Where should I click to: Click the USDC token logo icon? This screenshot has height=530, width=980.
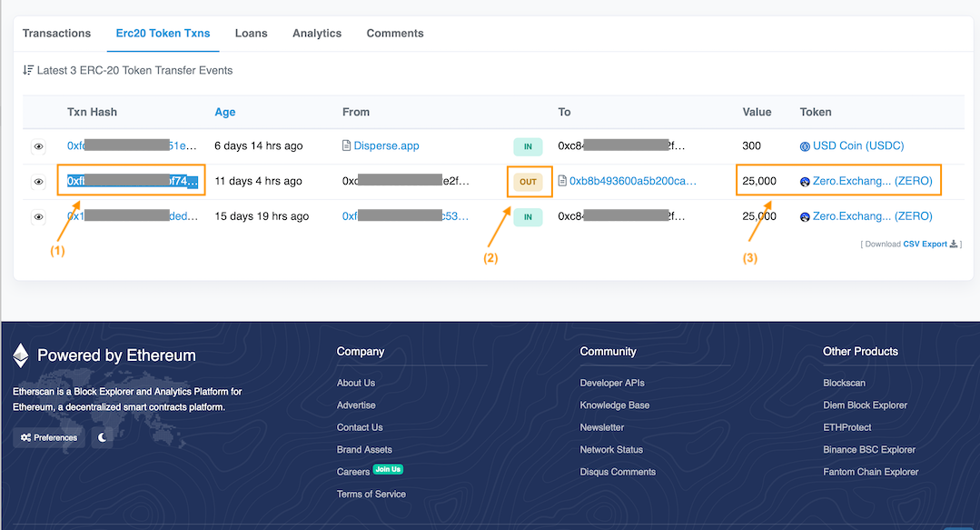coord(805,146)
